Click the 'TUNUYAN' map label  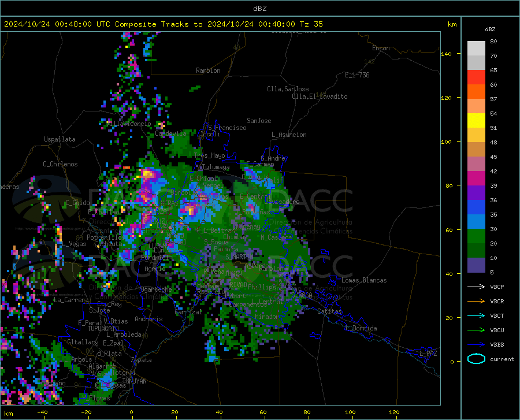point(134,381)
